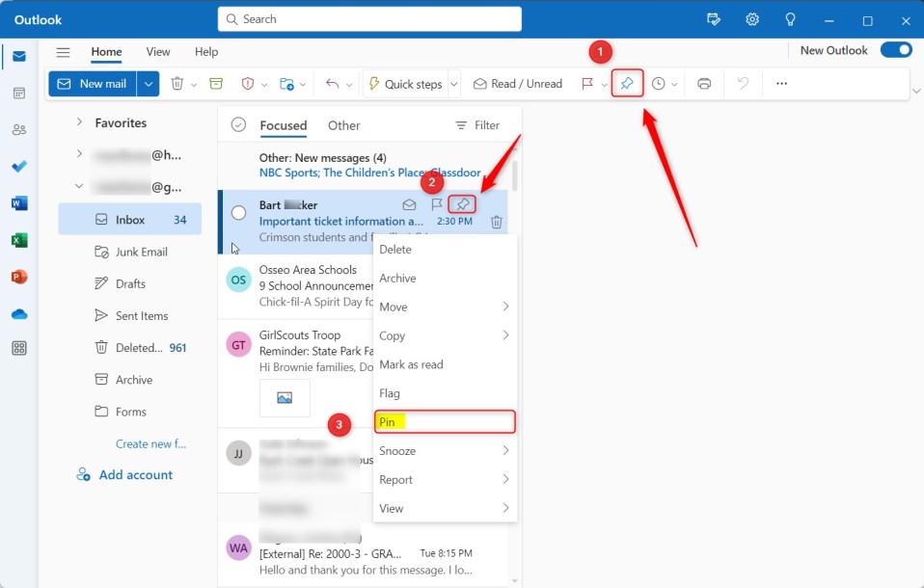The width and height of the screenshot is (924, 588).
Task: Open the People app icon
Action: click(x=19, y=129)
